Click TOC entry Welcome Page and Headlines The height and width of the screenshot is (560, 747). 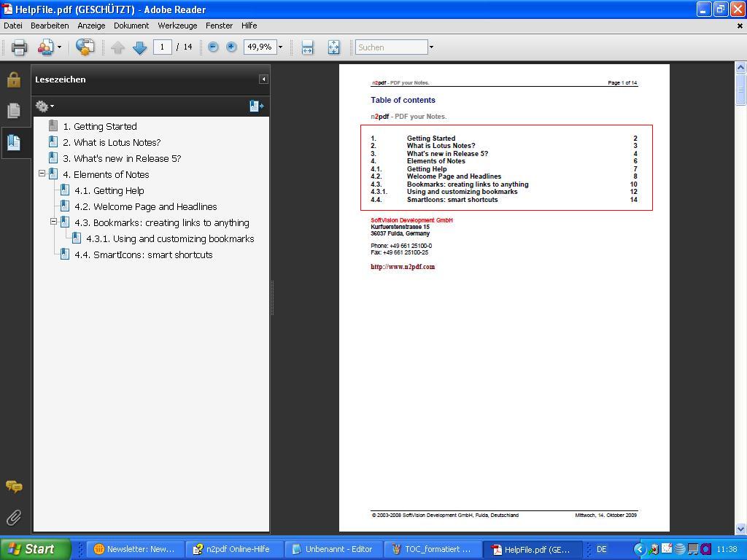pyautogui.click(x=454, y=176)
